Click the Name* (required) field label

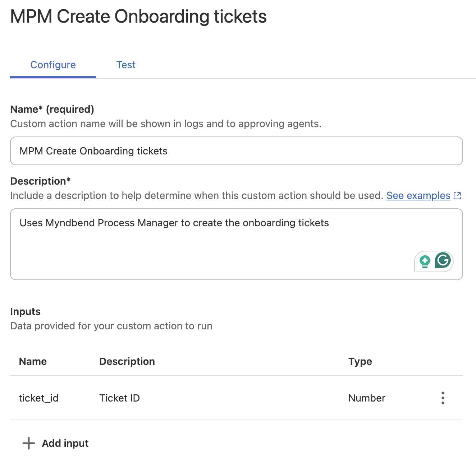click(52, 109)
